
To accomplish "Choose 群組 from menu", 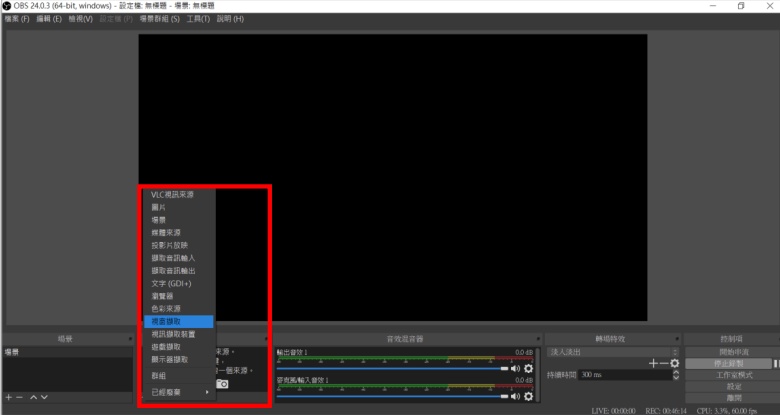I will click(179, 376).
